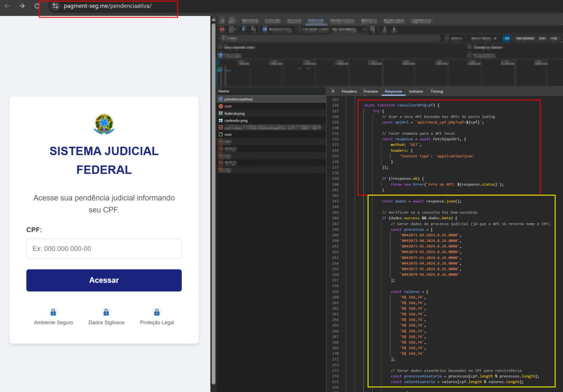This screenshot has height=392, width=563.
Task: Open the Preview tab
Action: point(371,91)
